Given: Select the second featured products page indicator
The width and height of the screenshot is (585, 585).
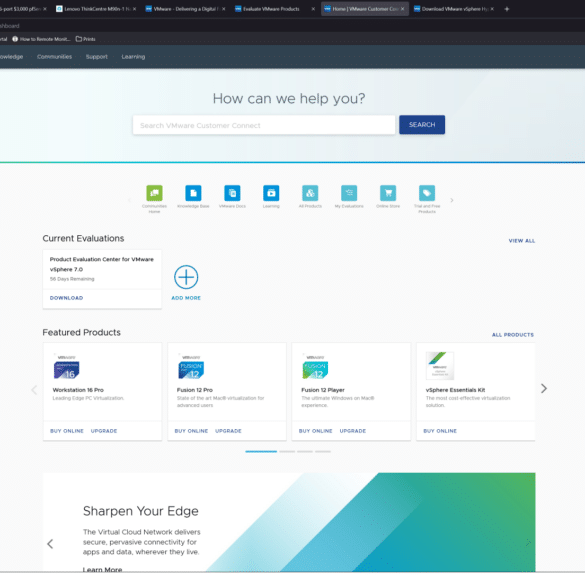Looking at the screenshot, I should (x=287, y=451).
